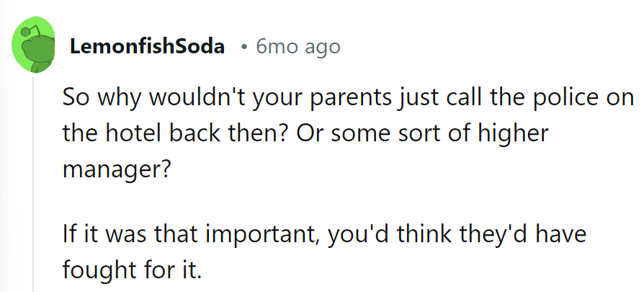Screen dimensions: 644x292
Task: Click the dot separator before the timestamp
Action: 243,48
